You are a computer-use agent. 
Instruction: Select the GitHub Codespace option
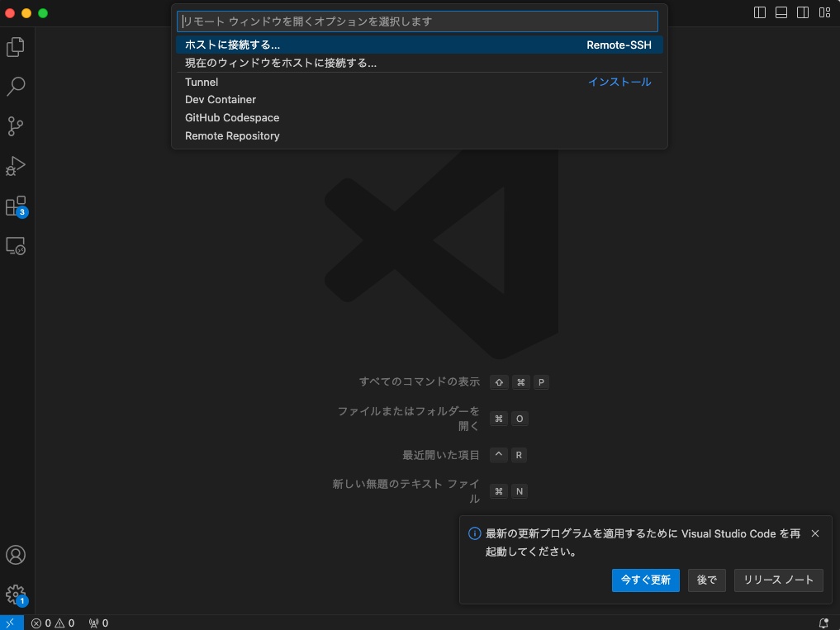(x=232, y=117)
